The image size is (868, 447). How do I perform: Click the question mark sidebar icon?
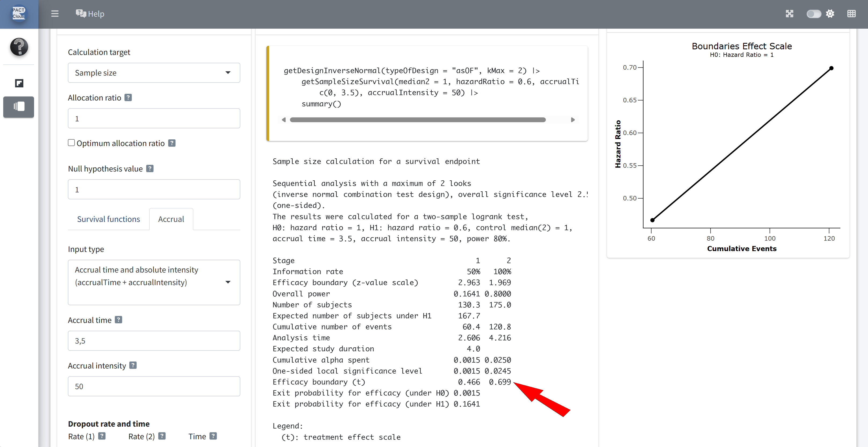tap(19, 47)
